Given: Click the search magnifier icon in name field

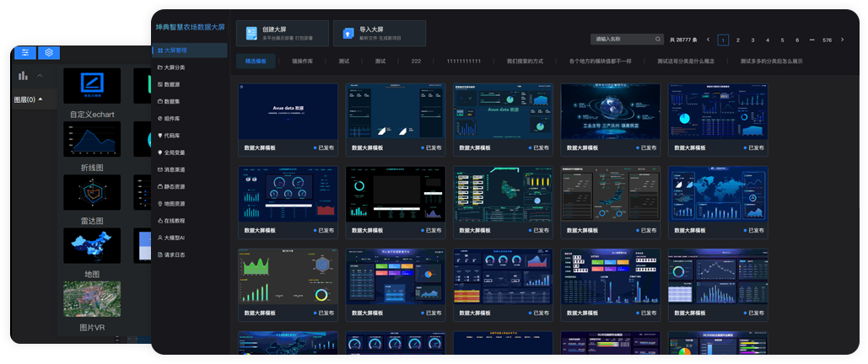Looking at the screenshot, I should [658, 40].
